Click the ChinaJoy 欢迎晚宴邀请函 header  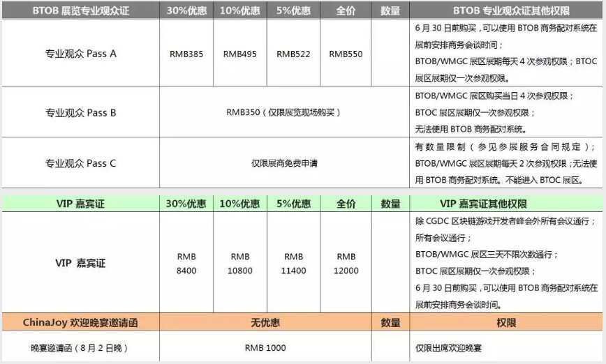[x=81, y=322]
